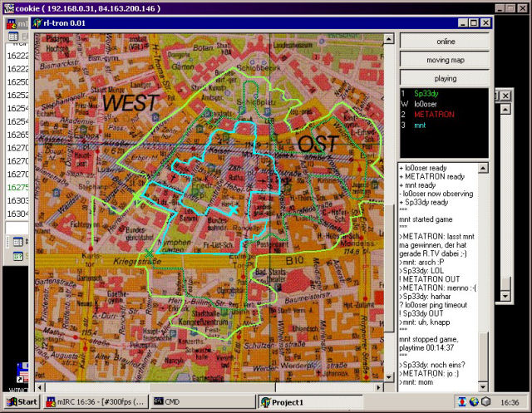This screenshot has width=532, height=413.
Task: Click map scroll left arrow
Action: tap(40, 387)
